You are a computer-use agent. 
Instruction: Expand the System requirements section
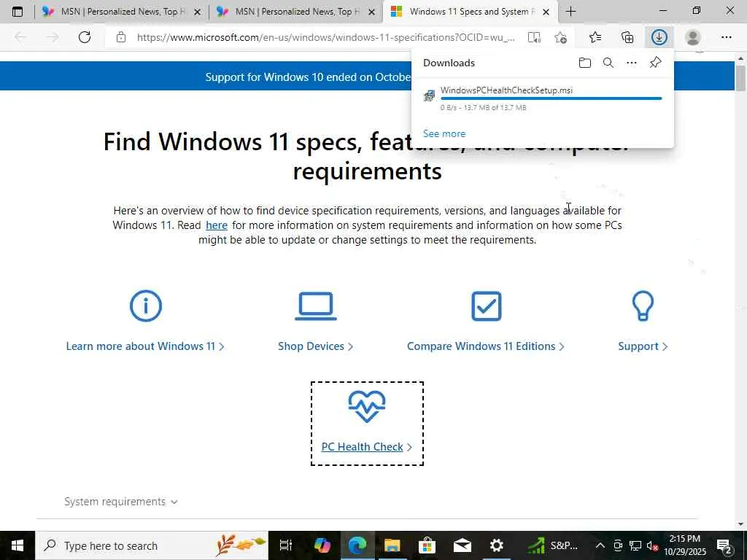121,502
